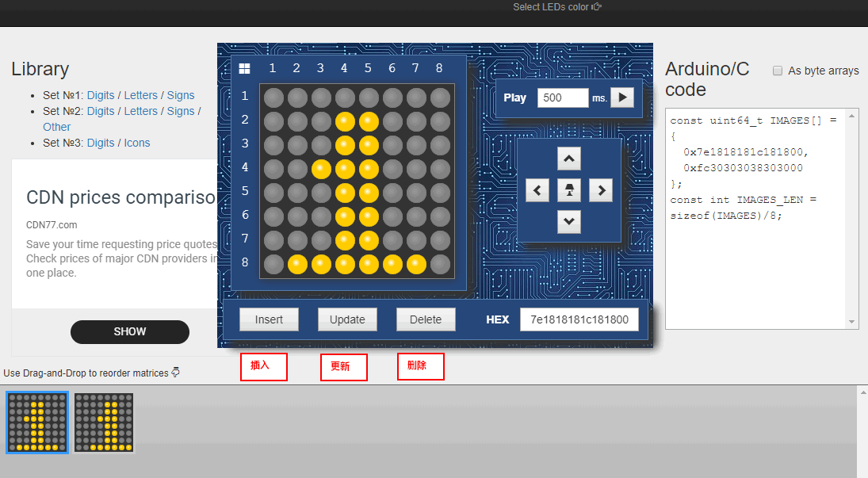Screen dimensions: 868x478
Task: Toggle row 8 by clicking its number
Action: click(x=244, y=262)
